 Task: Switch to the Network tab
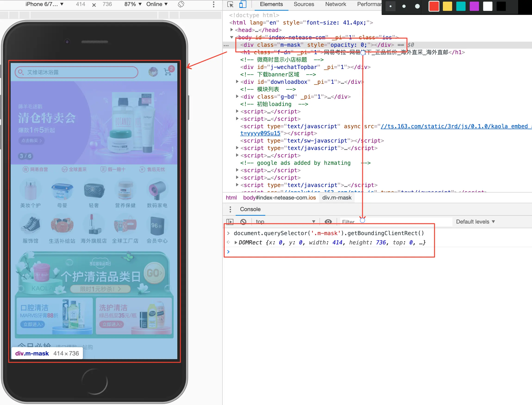click(335, 4)
